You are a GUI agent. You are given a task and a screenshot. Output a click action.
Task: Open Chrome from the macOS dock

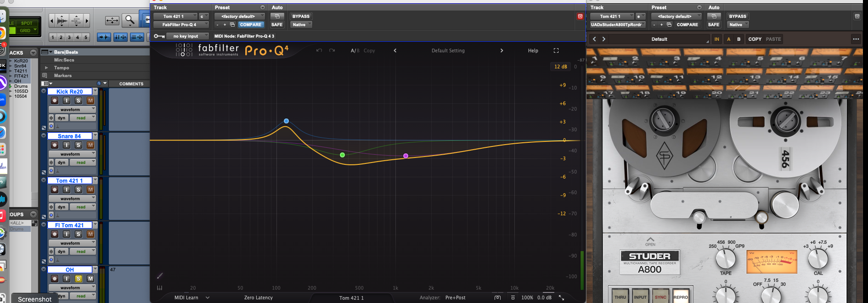(x=2, y=34)
